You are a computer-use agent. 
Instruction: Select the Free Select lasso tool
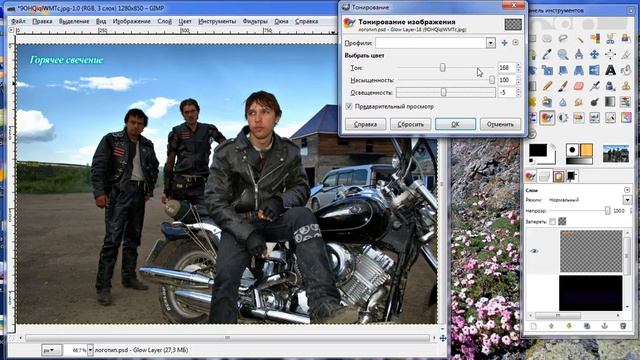pyautogui.click(x=563, y=38)
